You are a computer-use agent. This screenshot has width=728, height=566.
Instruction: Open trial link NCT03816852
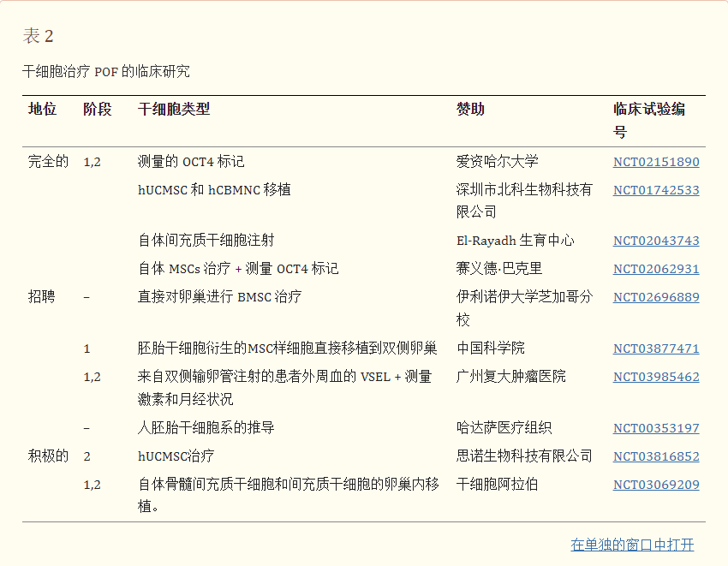coord(656,456)
